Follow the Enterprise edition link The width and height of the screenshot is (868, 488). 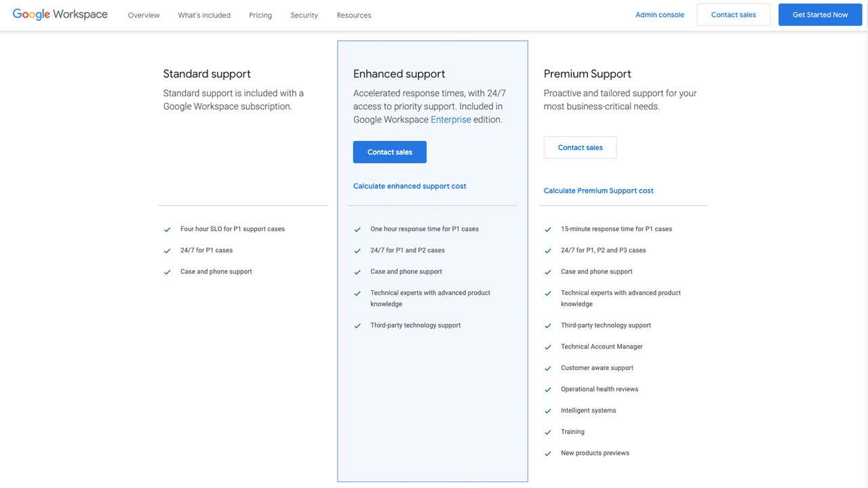coord(451,120)
